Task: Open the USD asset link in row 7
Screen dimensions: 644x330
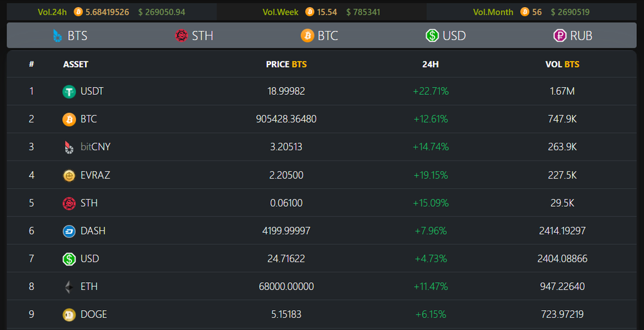Action: point(90,258)
